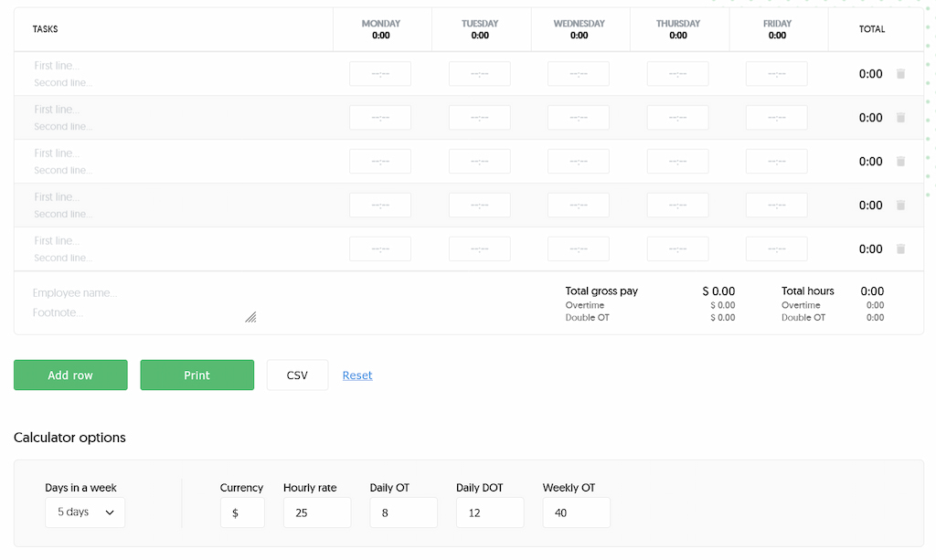936x560 pixels.
Task: Update the Daily DOT field
Action: point(490,512)
